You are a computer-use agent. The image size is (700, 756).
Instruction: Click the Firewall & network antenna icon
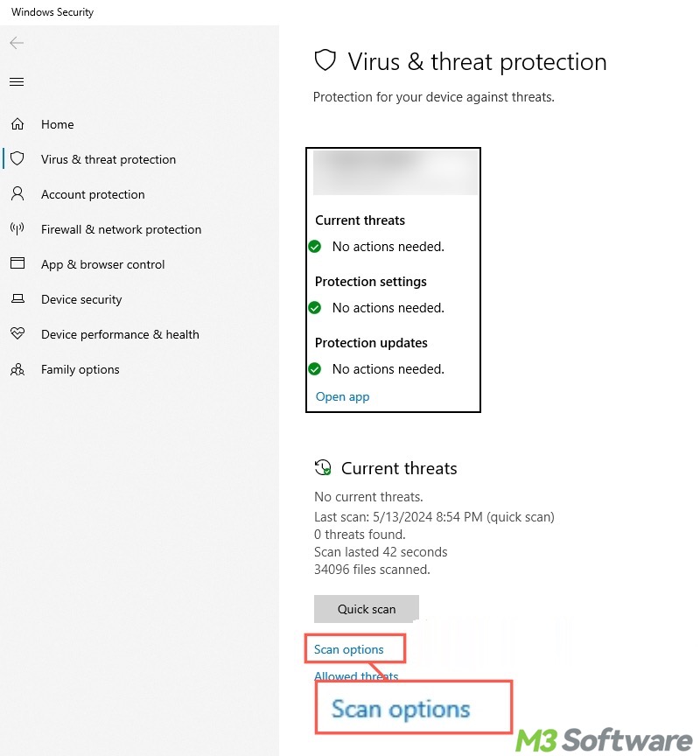(17, 229)
